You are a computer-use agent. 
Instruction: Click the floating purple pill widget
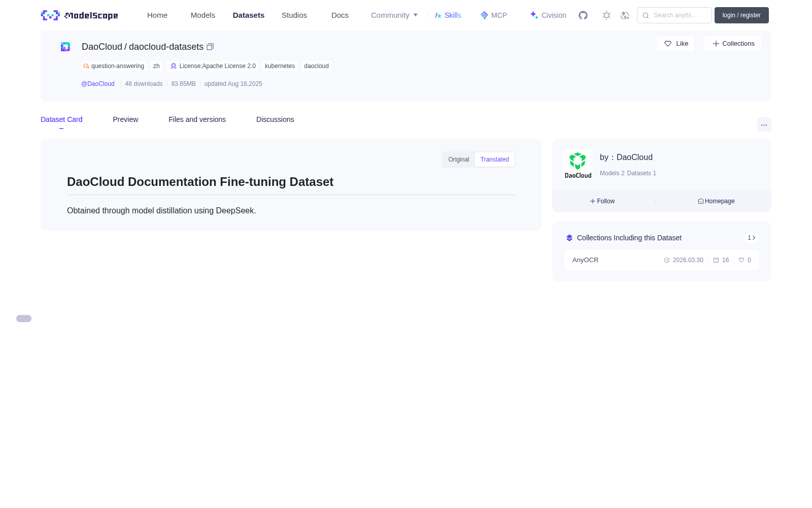(24, 319)
